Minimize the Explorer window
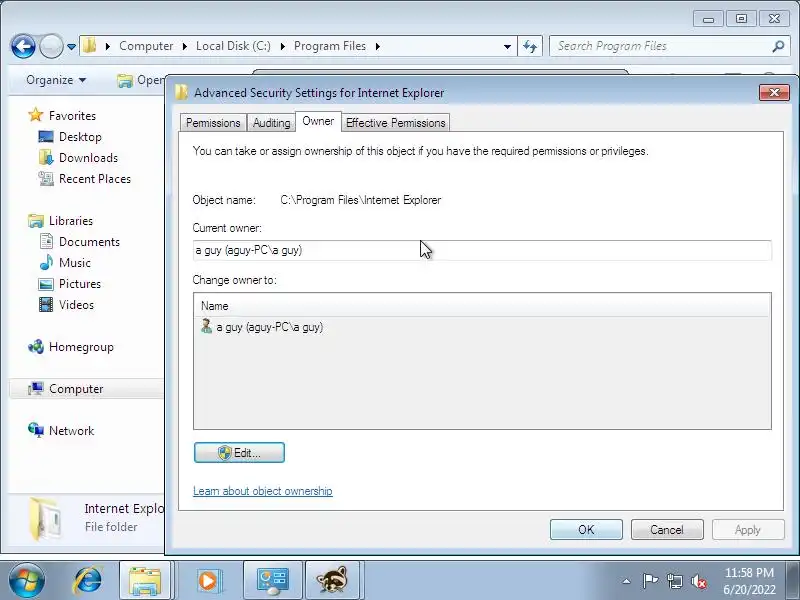 pos(709,19)
